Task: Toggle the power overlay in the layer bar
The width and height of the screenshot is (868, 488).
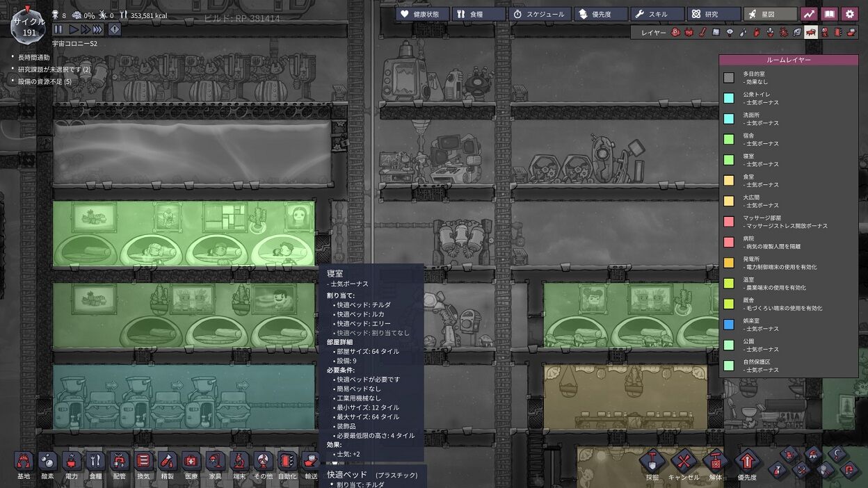Action: point(688,32)
